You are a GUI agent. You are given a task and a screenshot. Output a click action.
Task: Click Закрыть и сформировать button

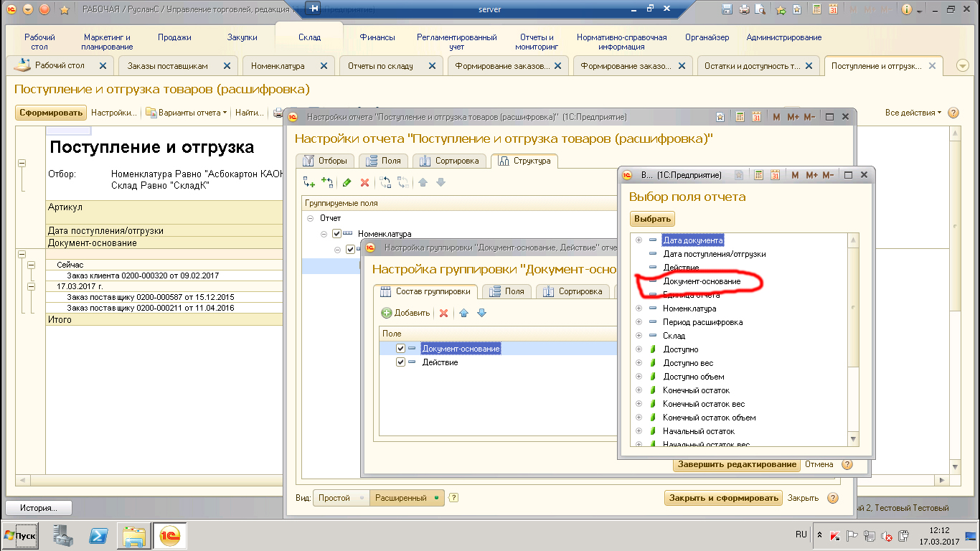(723, 498)
